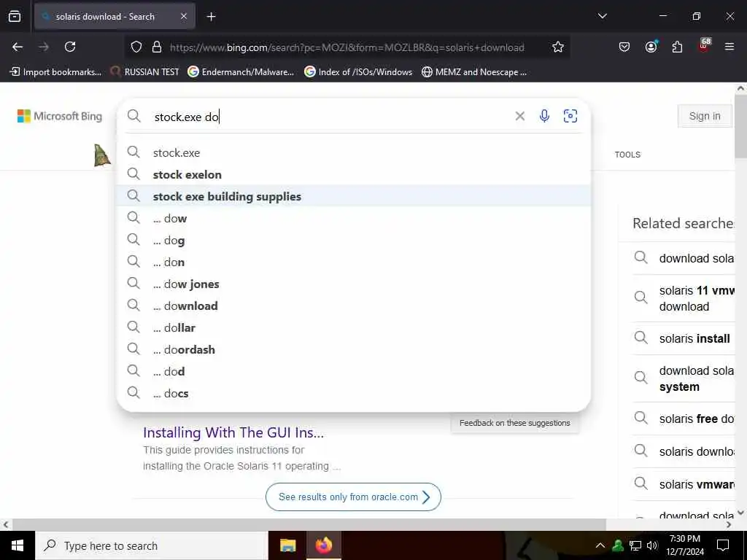747x560 pixels.
Task: Open the Firefox account icon
Action: [651, 47]
